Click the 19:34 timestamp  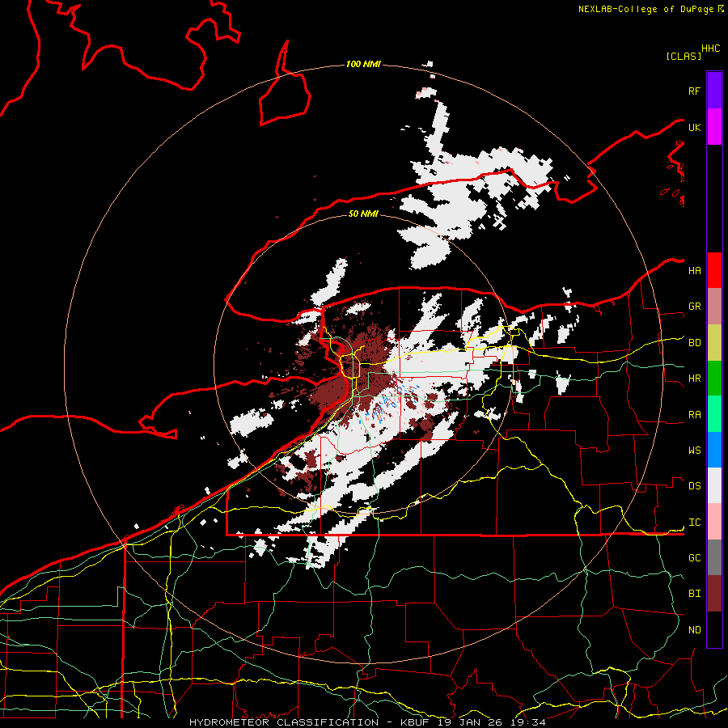(528, 722)
